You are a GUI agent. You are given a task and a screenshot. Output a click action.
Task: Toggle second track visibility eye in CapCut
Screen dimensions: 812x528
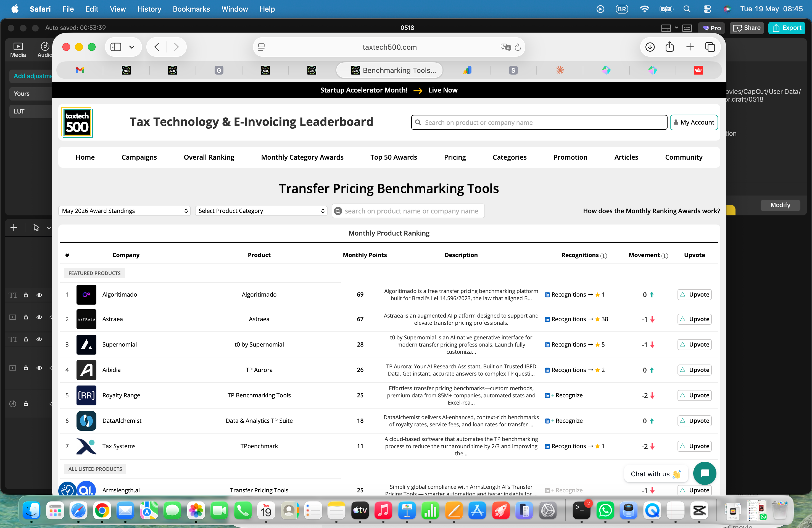(x=39, y=317)
